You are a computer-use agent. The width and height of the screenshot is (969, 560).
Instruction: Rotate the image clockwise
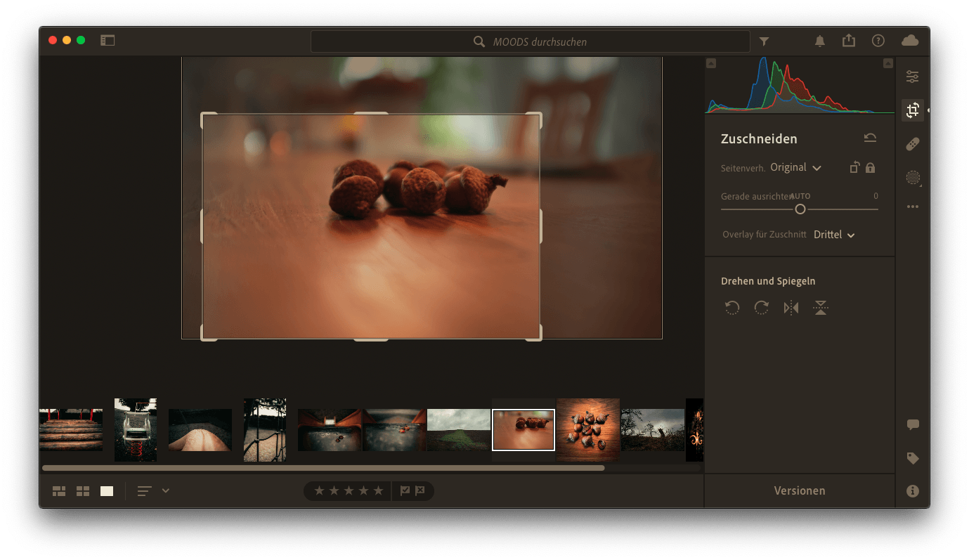(x=761, y=308)
